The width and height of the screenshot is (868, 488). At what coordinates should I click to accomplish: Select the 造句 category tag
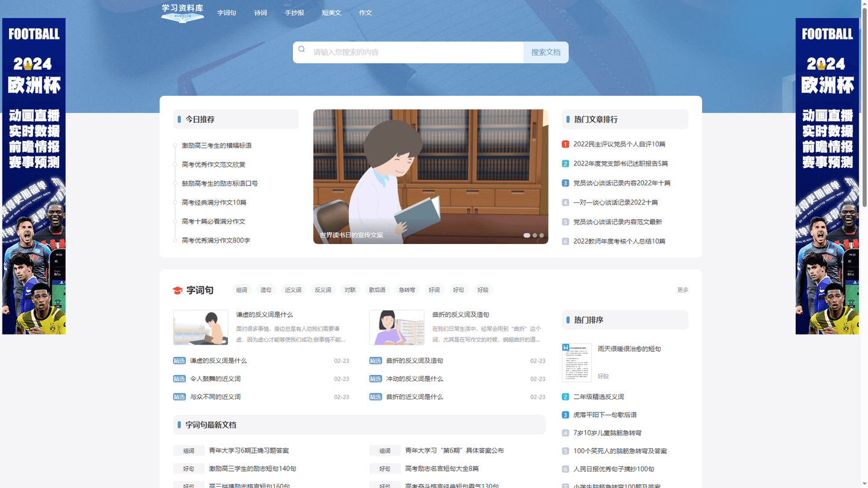pyautogui.click(x=266, y=290)
